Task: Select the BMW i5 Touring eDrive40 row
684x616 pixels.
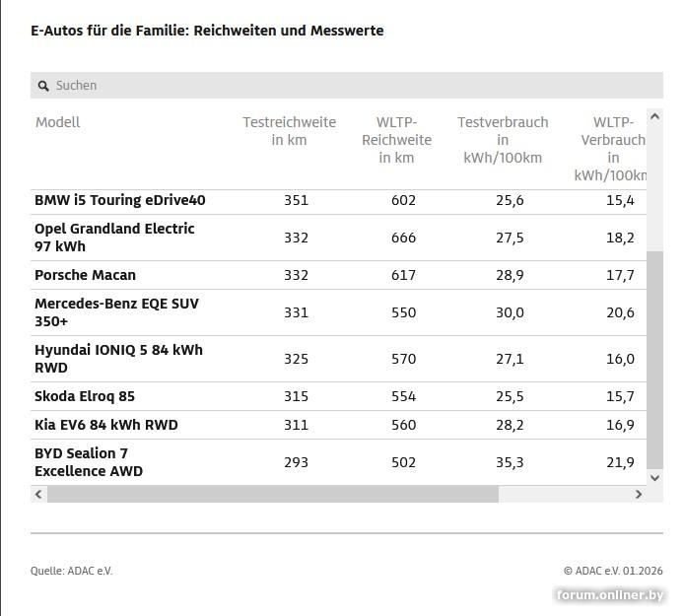Action: 120,200
